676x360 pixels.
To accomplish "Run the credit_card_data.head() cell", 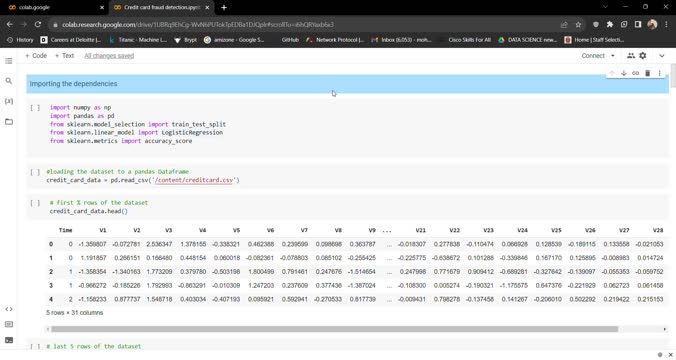I will 35,203.
